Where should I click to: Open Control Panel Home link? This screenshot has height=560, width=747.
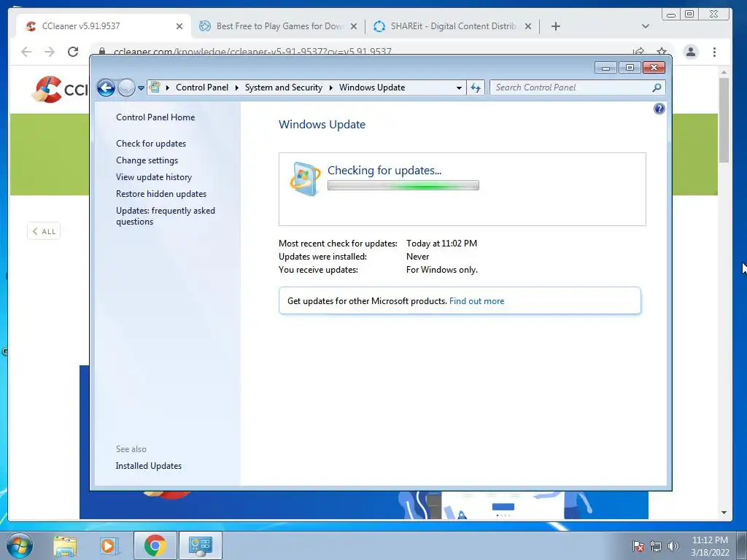(155, 117)
